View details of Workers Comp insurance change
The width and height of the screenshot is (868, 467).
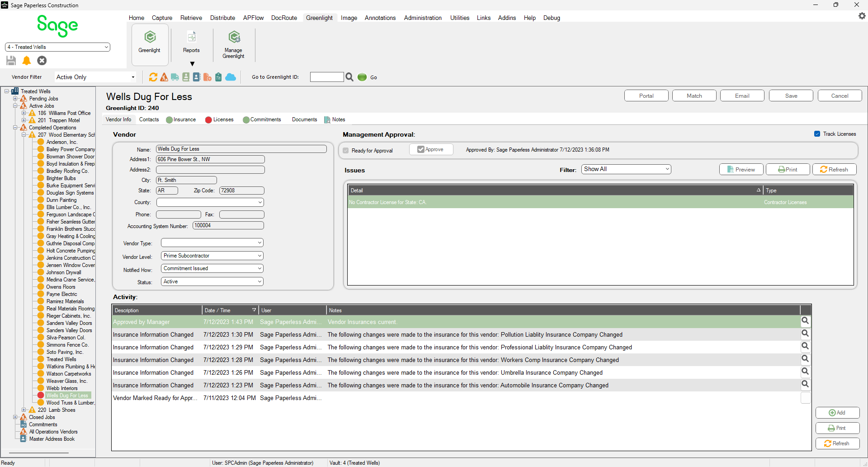click(805, 359)
